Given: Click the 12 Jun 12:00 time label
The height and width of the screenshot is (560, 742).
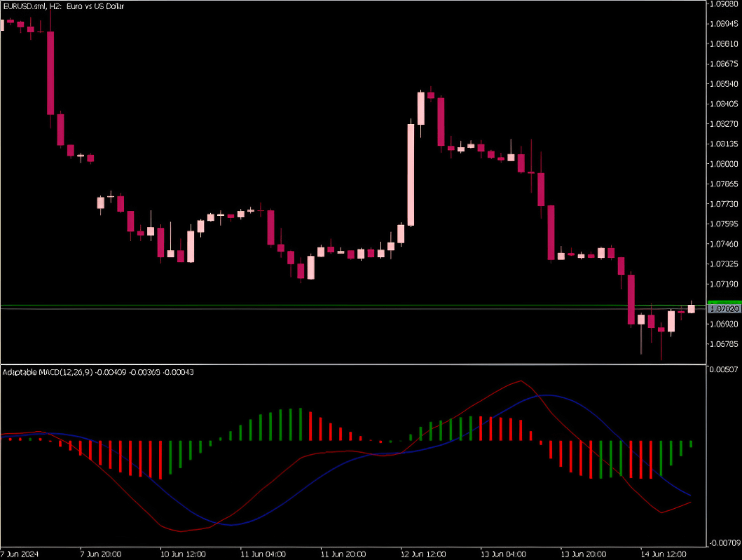Looking at the screenshot, I should pos(423,553).
